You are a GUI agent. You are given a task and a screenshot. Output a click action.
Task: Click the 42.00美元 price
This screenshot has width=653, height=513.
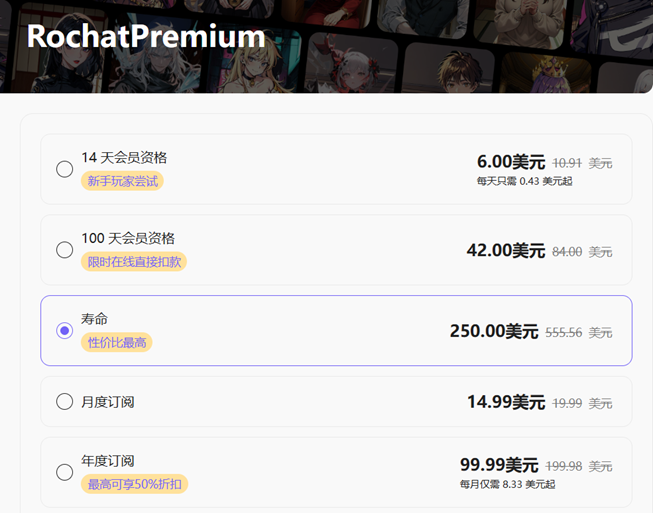tap(506, 250)
